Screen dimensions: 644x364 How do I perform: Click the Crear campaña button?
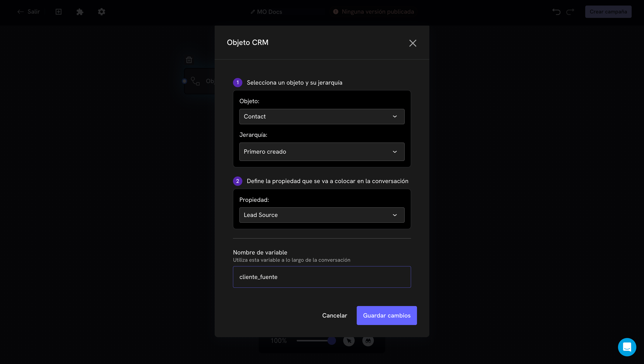608,12
